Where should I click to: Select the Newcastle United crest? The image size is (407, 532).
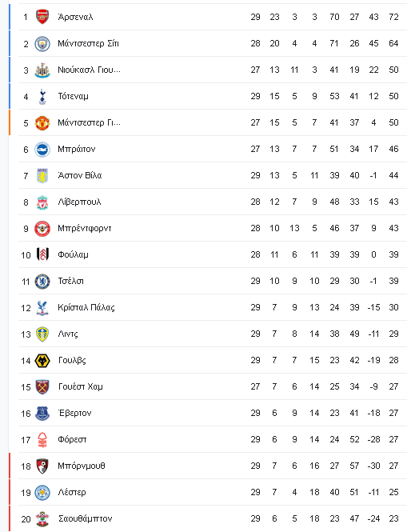[42, 70]
